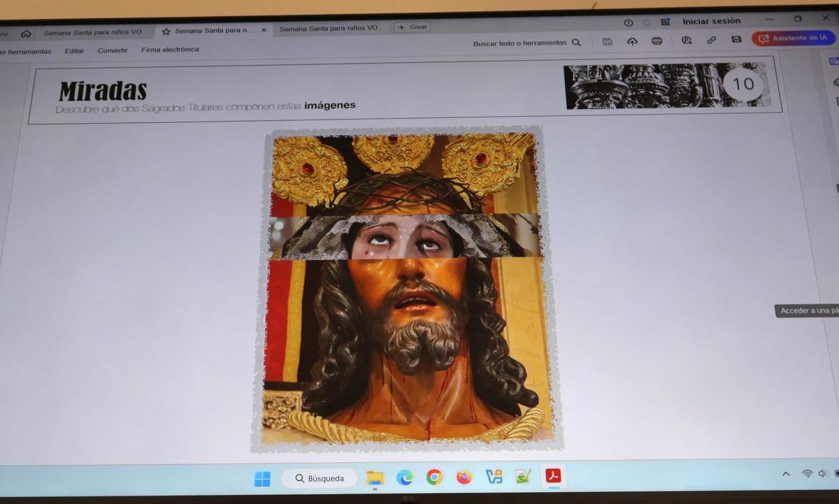Show hidden tray icons chevron
The width and height of the screenshot is (839, 504).
(786, 474)
